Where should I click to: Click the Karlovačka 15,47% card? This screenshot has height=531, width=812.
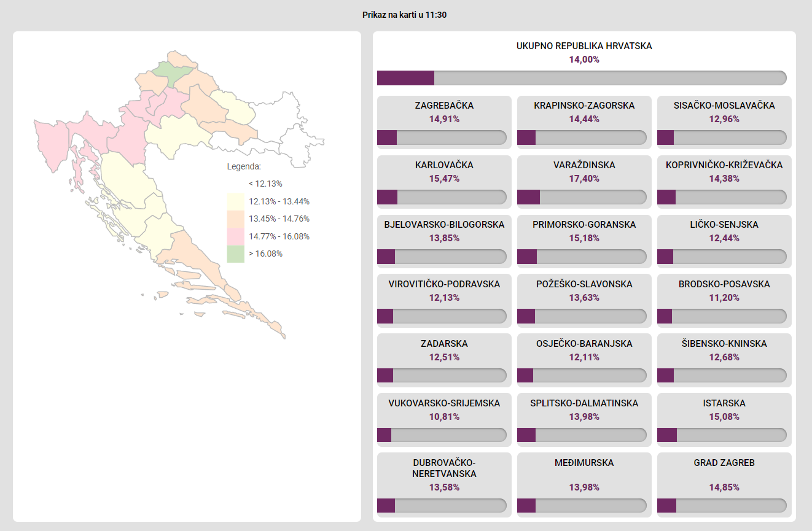coord(444,182)
